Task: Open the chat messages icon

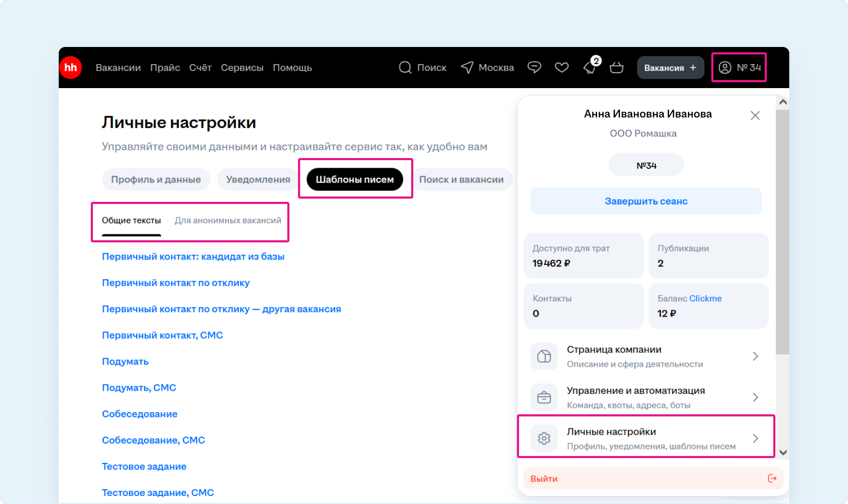Action: tap(535, 67)
